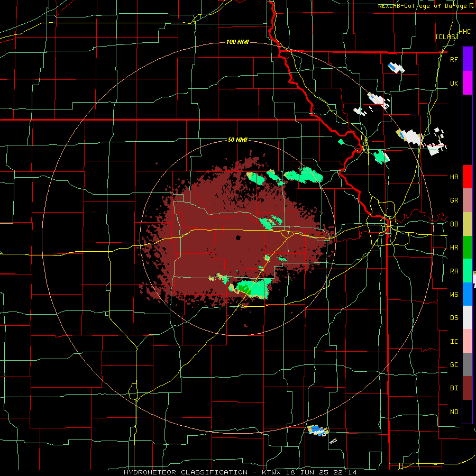Click the IC legend label
Viewport: 476px width, 476px height.
pyautogui.click(x=454, y=342)
